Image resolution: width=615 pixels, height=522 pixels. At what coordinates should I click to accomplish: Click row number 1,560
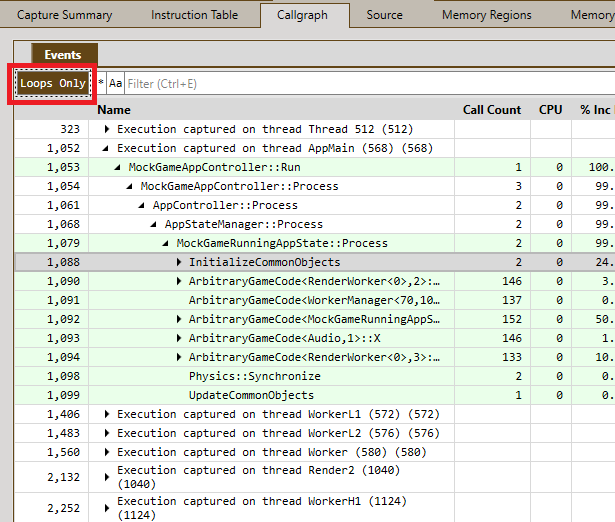64,453
